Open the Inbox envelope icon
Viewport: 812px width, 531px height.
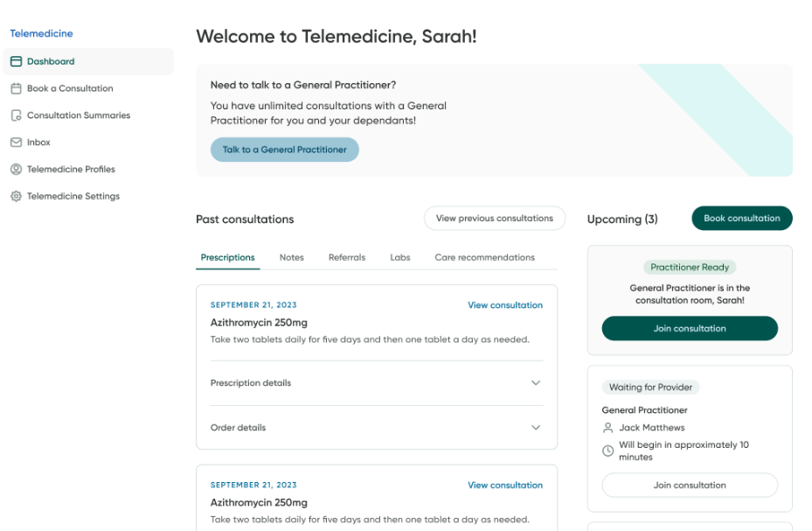point(16,142)
